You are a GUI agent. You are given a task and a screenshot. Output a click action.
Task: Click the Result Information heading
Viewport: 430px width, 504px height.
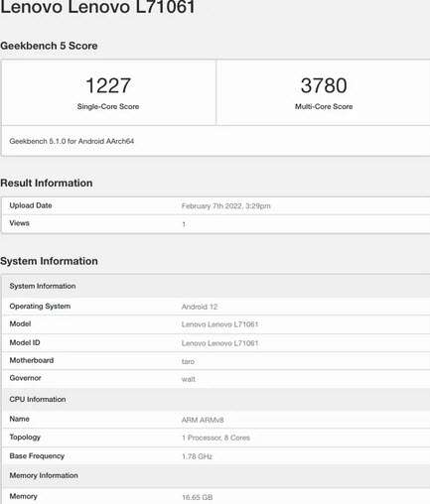coord(47,183)
